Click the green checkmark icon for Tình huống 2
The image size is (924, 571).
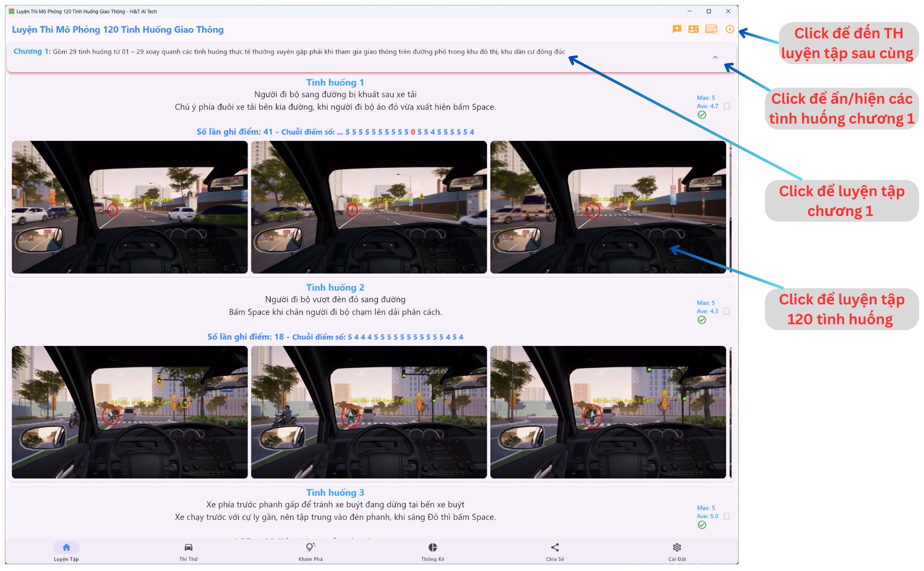(702, 320)
